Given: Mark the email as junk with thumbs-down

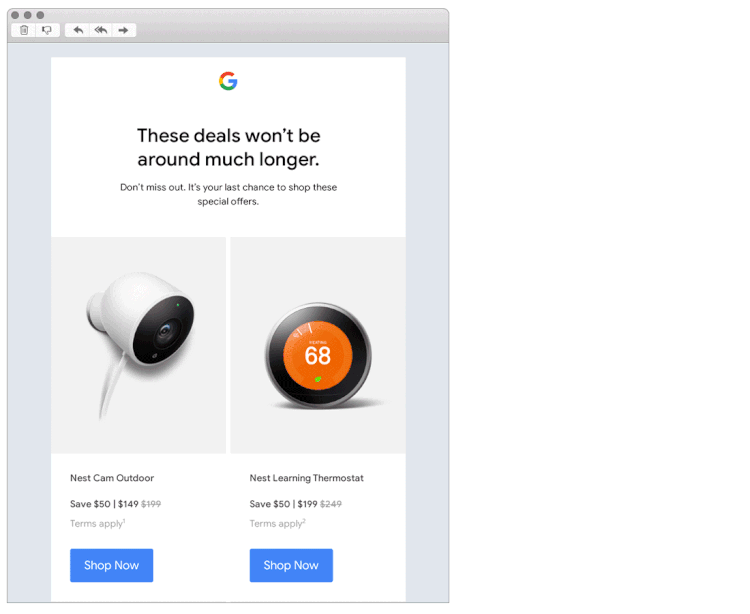Looking at the screenshot, I should 47,30.
